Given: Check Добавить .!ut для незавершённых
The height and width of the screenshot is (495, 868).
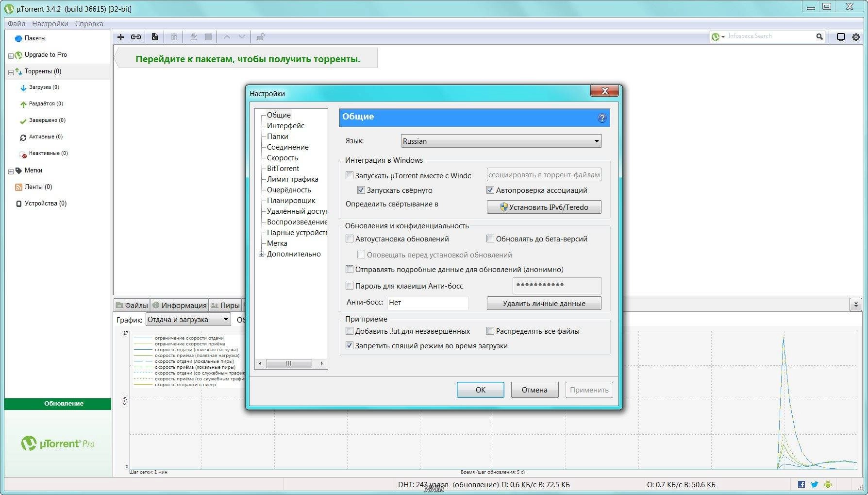Looking at the screenshot, I should (349, 331).
